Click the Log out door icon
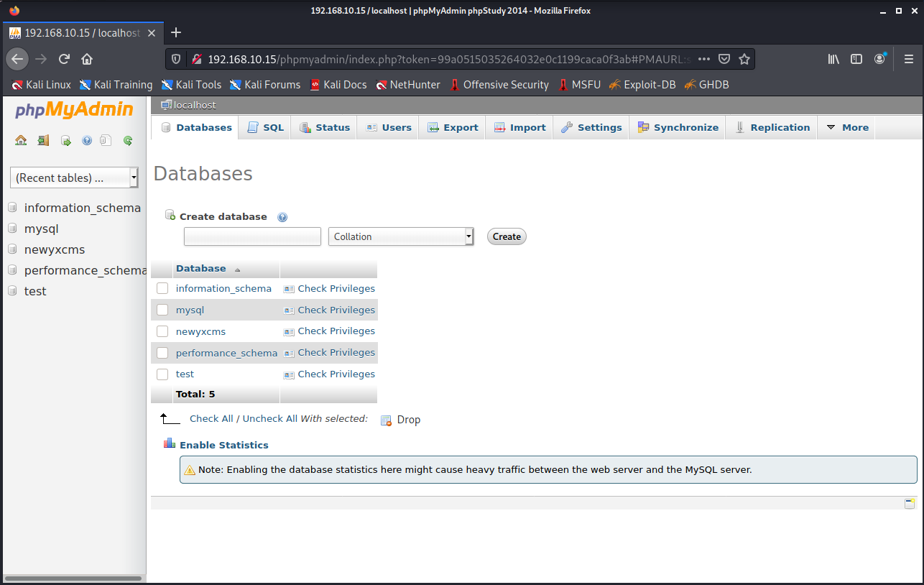 point(43,140)
